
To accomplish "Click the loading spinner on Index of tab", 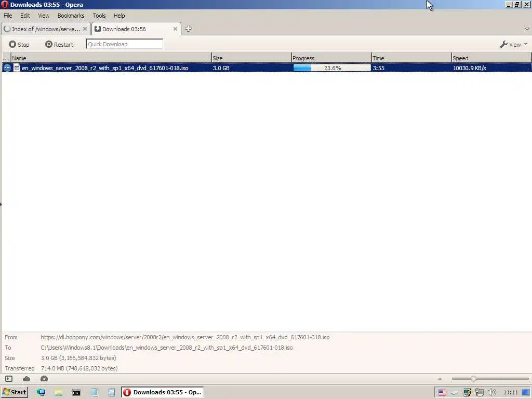I will tap(7, 29).
